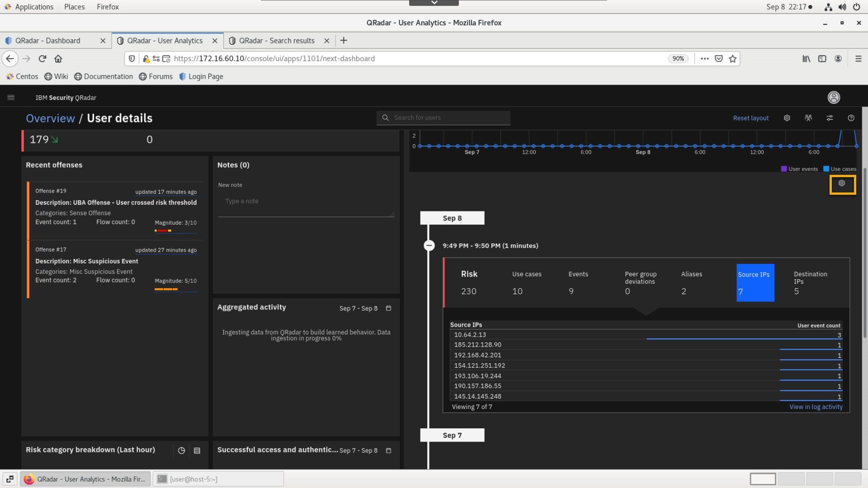Click the Reset layout link
This screenshot has width=868, height=488.
[x=750, y=118]
